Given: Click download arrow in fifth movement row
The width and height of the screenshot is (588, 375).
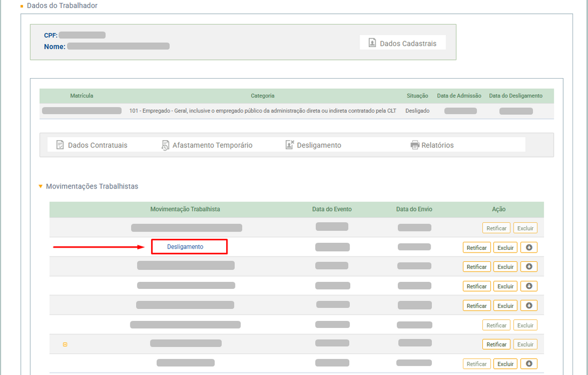Looking at the screenshot, I should pos(529,306).
